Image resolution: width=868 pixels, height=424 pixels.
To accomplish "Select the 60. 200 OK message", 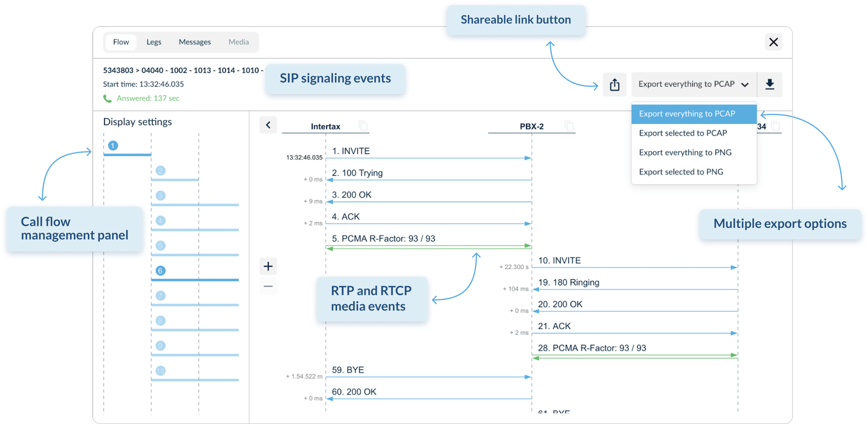I will 354,392.
